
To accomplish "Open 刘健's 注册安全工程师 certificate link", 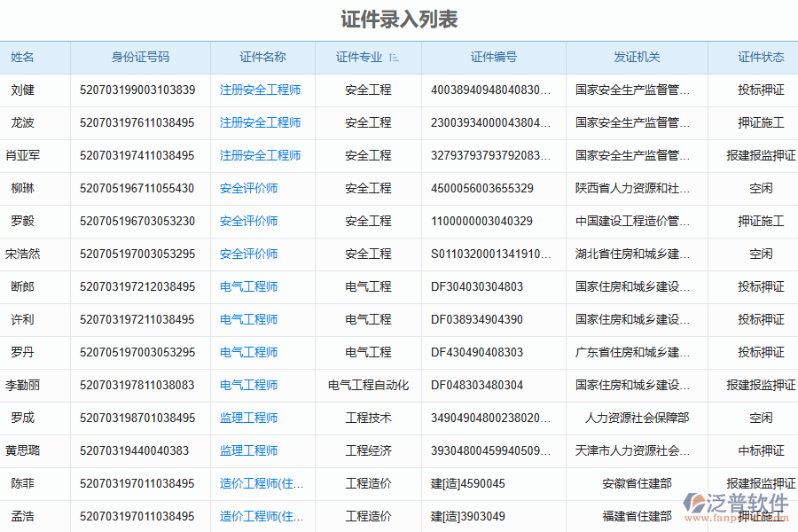I will click(x=261, y=90).
